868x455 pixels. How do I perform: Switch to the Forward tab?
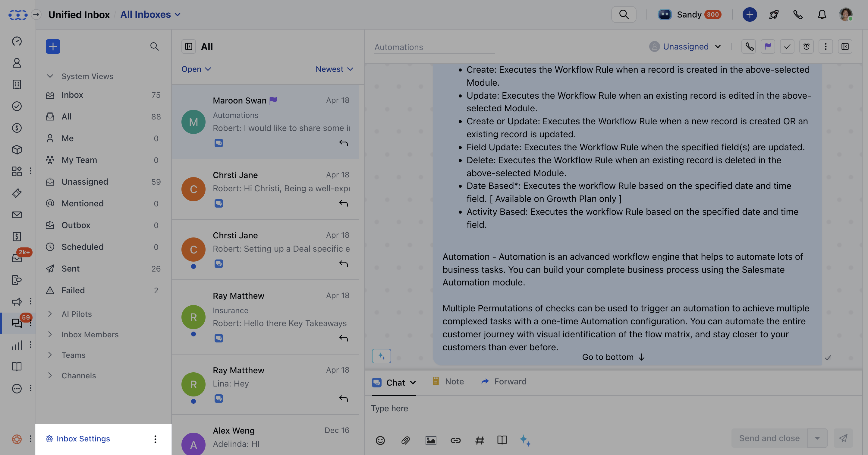(x=504, y=381)
